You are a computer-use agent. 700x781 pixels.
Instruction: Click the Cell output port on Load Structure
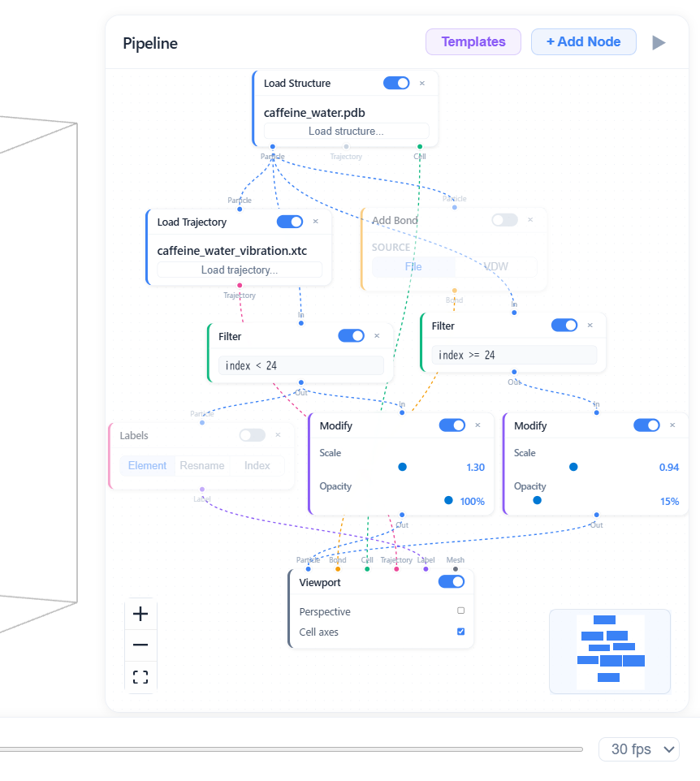[419, 148]
